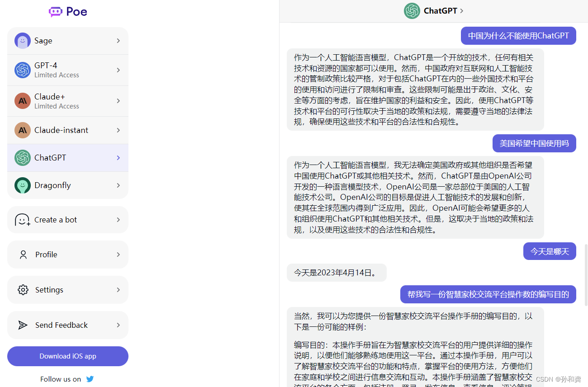Expand the GPT-4 row chevron
The image size is (588, 387).
(x=119, y=70)
